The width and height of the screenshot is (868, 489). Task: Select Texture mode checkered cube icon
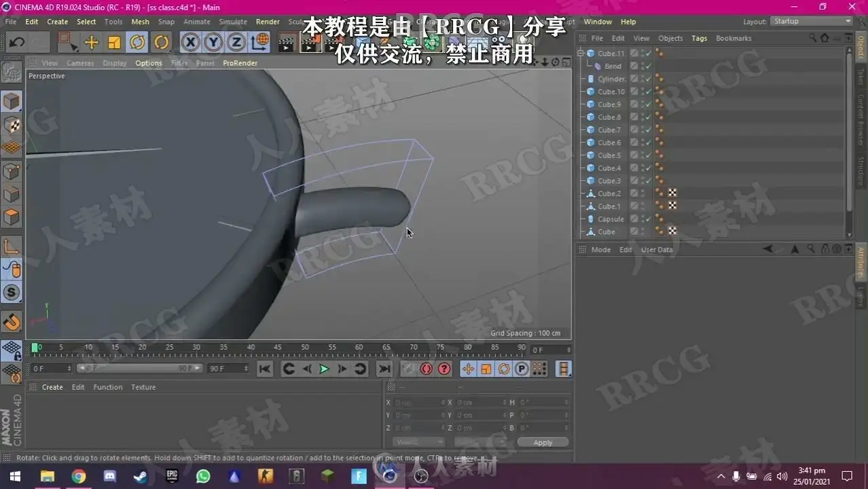(x=12, y=125)
